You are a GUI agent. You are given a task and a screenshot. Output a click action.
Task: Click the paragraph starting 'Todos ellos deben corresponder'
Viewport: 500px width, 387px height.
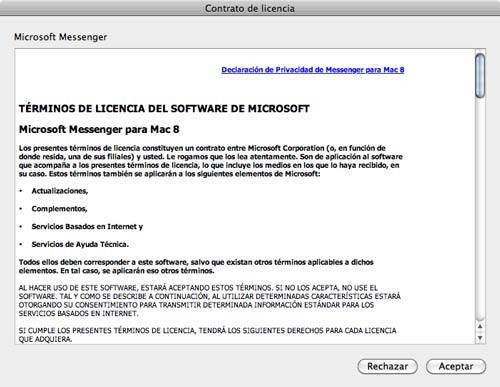[196, 266]
